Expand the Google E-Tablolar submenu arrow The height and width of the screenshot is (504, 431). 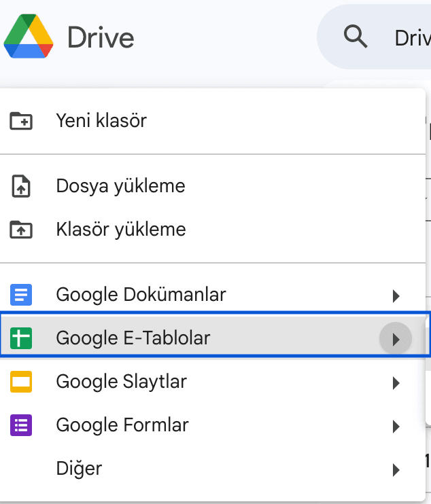[396, 339]
